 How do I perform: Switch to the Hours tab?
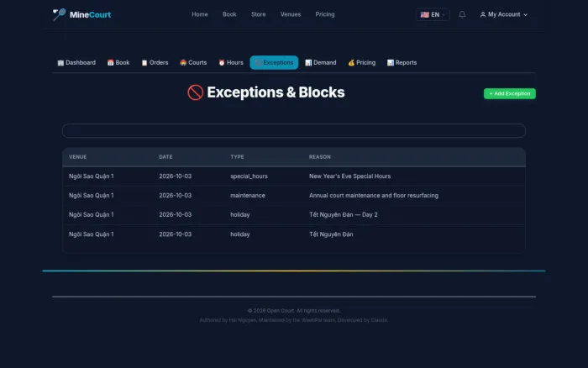(x=231, y=63)
